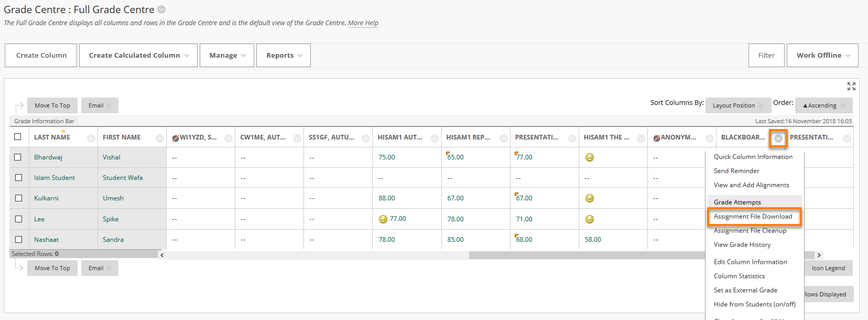The height and width of the screenshot is (320, 868).
Task: Select the Nashaat row checkbox
Action: pos(18,239)
